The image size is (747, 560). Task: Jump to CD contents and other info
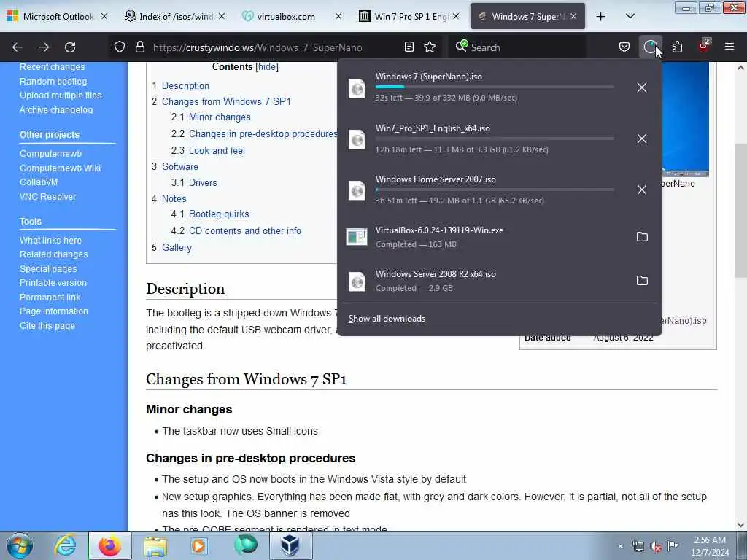245,230
